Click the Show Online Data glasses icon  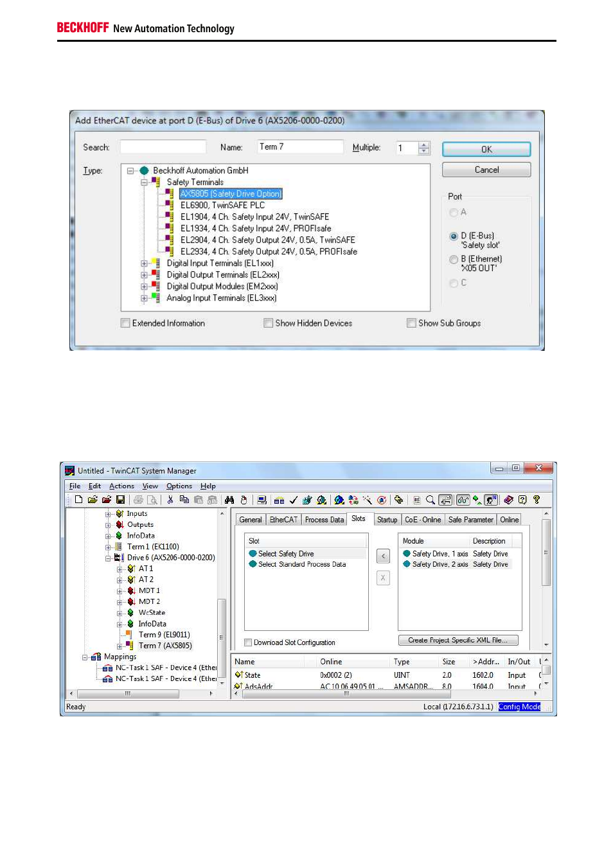463,499
